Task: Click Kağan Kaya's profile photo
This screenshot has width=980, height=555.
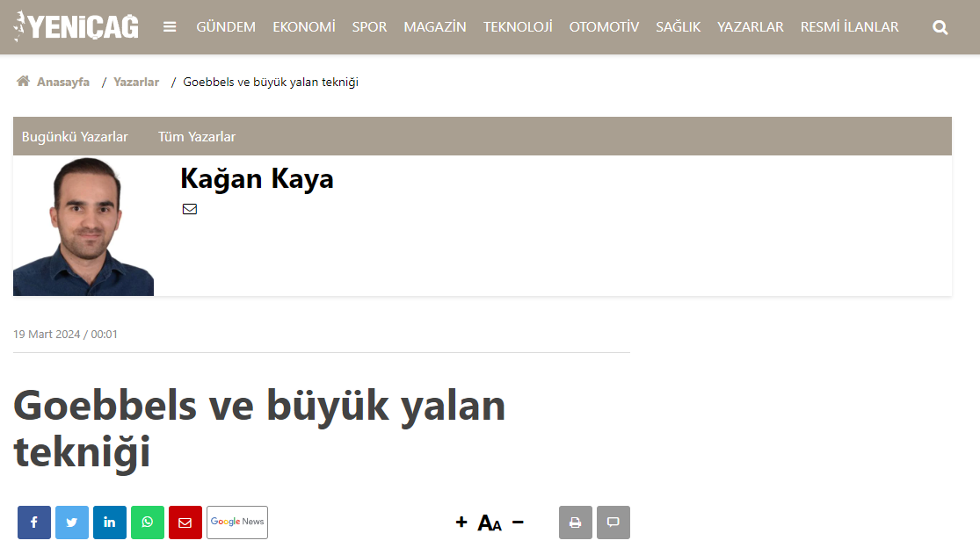Action: [83, 226]
